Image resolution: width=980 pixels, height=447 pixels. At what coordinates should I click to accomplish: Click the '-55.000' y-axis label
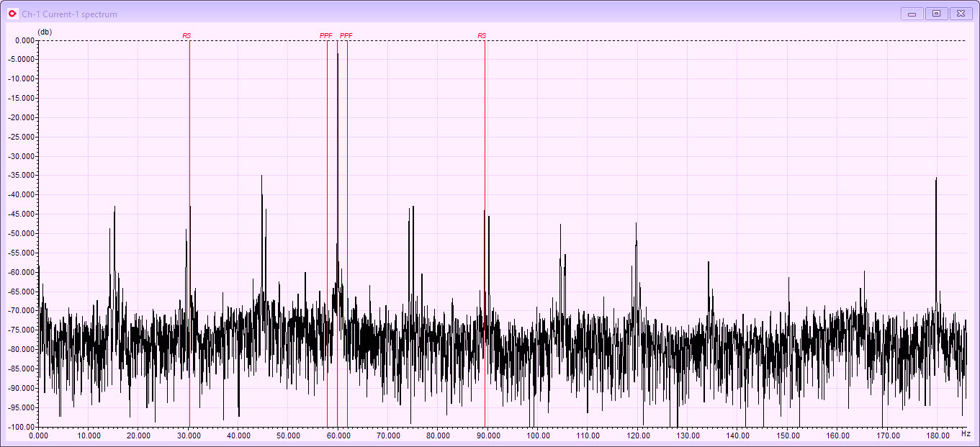pos(23,253)
